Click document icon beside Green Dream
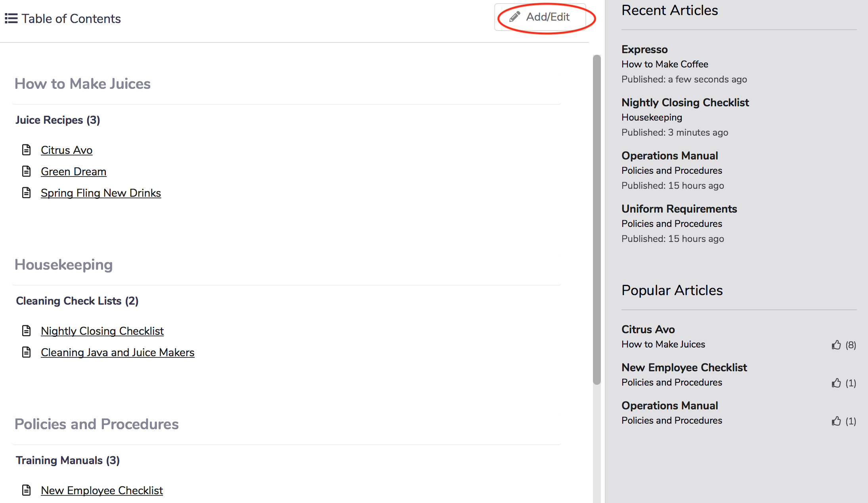 (x=27, y=171)
